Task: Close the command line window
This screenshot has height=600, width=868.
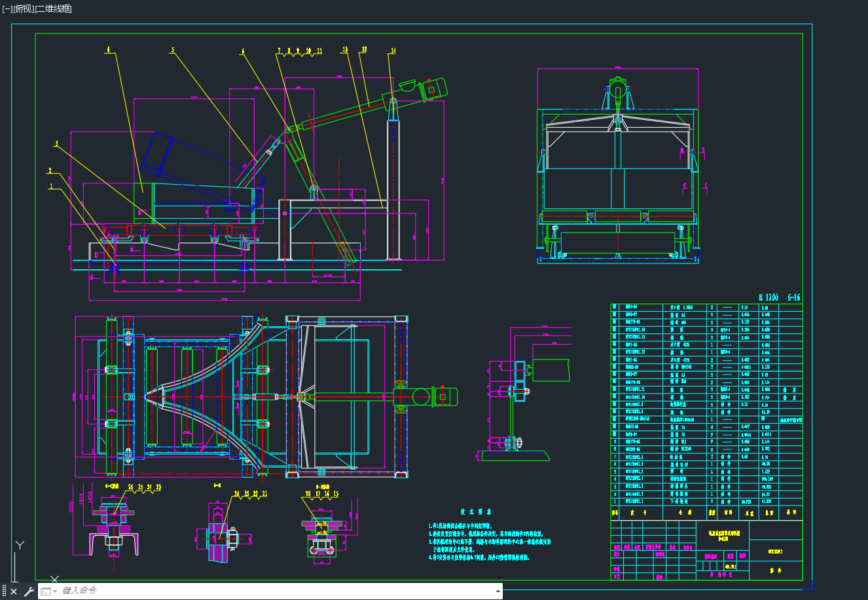Action: click(14, 591)
